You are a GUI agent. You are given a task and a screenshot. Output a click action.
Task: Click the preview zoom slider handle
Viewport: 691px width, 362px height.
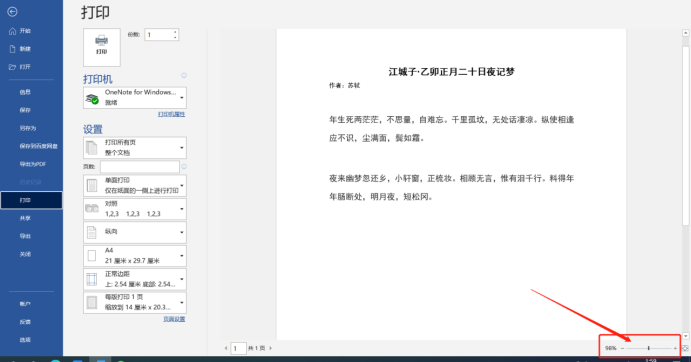coord(649,348)
